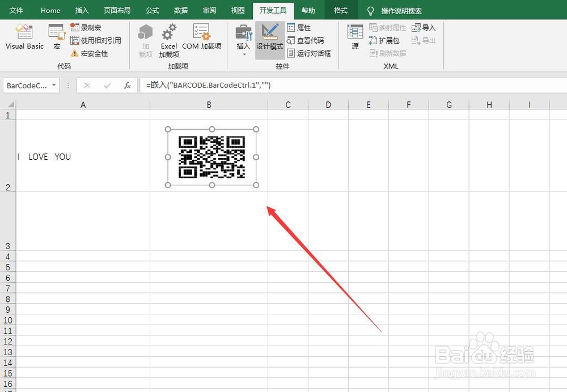Switch to the 数据 data tab
The height and width of the screenshot is (392, 567).
click(x=181, y=10)
